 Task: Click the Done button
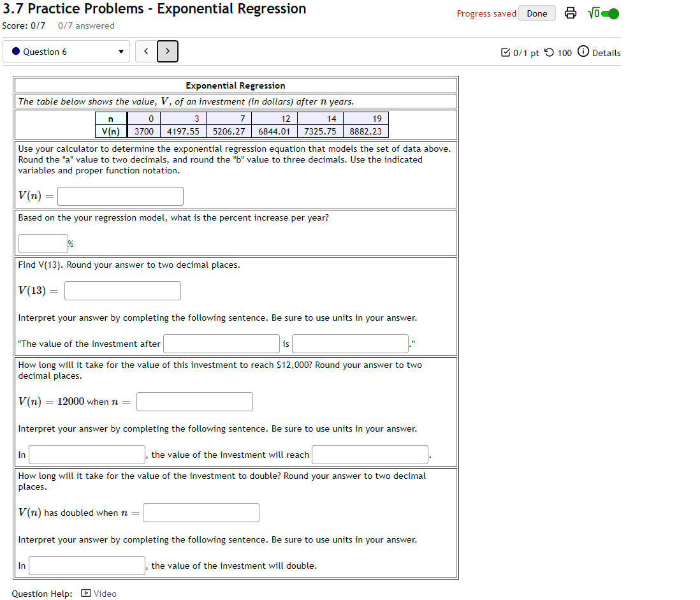(536, 13)
